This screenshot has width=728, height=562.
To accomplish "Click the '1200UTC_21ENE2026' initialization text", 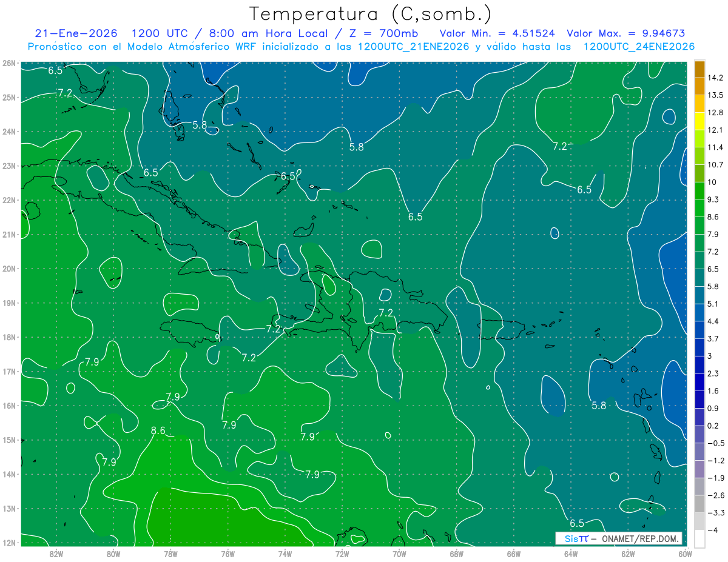I will point(414,47).
